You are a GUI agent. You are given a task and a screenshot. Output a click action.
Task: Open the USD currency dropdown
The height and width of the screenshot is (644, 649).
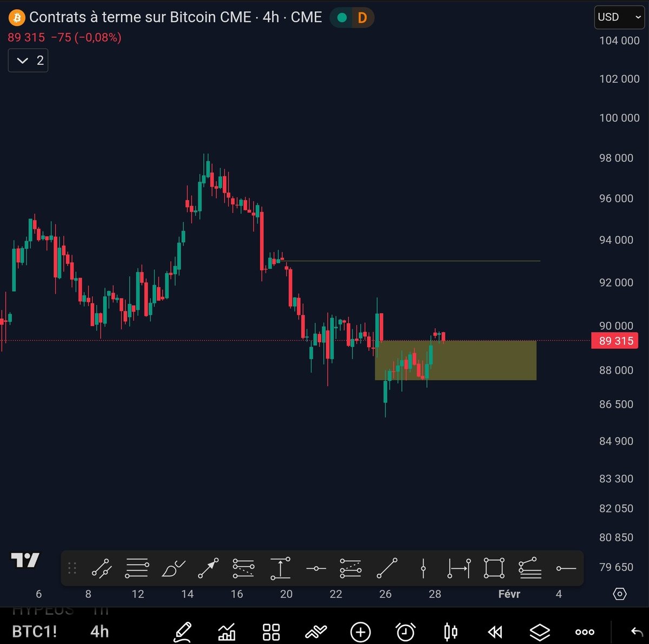[619, 17]
